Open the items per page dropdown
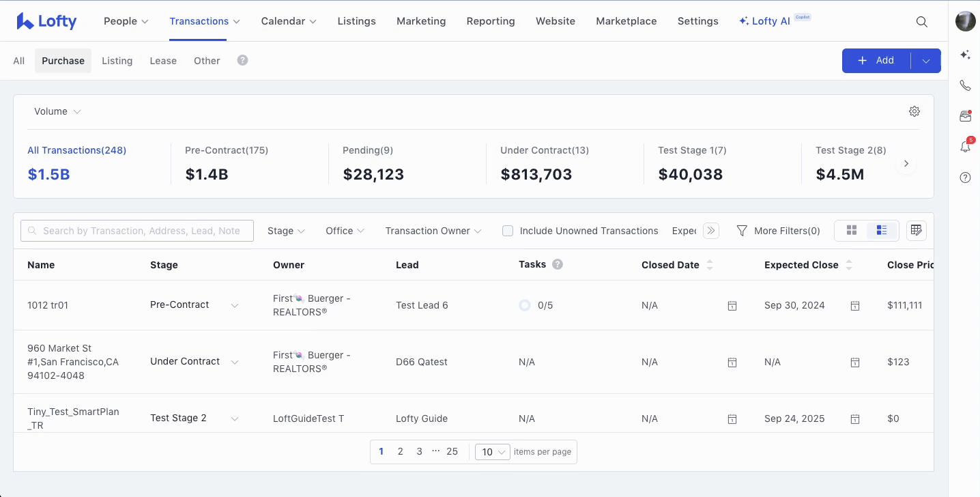 492,452
